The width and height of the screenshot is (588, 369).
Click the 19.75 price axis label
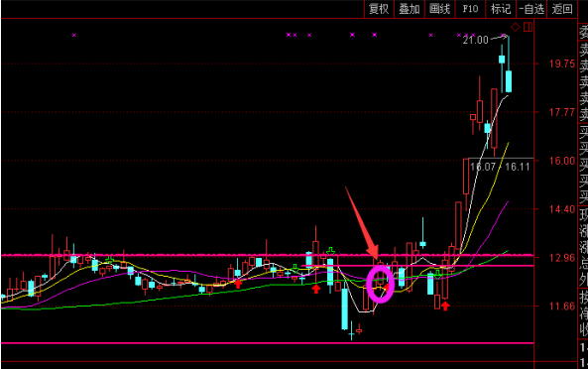click(x=562, y=63)
